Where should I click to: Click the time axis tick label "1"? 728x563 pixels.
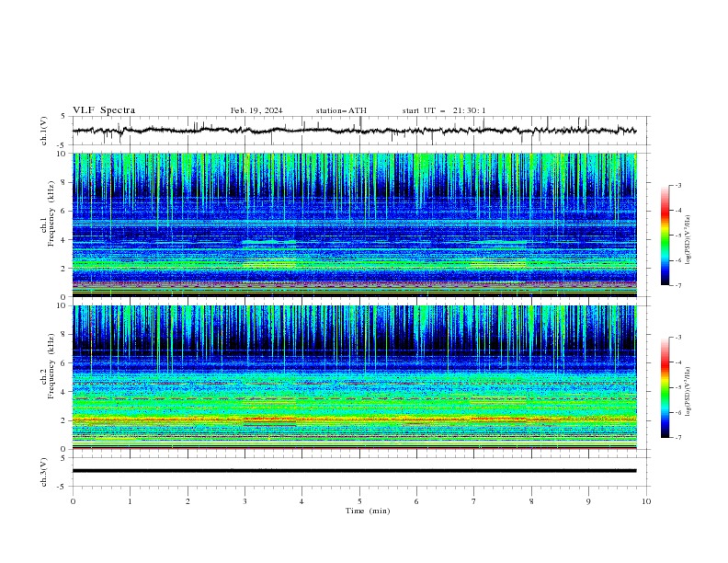pos(130,501)
